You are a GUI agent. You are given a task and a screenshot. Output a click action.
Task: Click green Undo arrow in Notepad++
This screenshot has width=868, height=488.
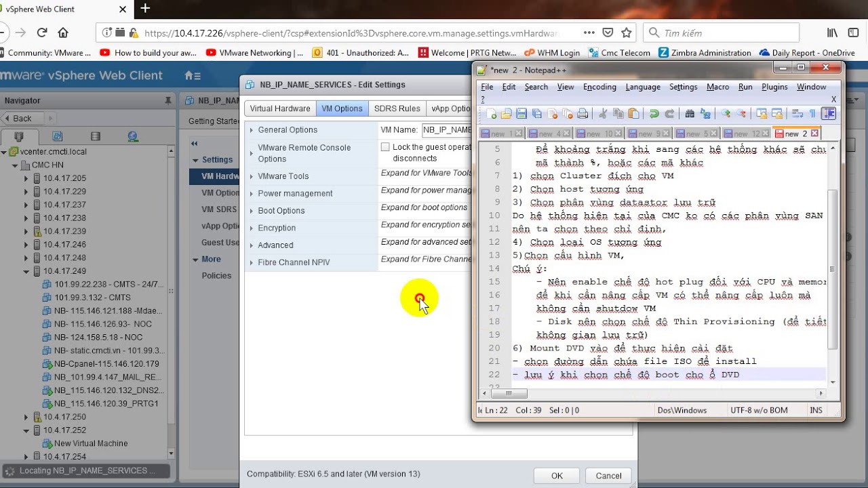tap(654, 114)
